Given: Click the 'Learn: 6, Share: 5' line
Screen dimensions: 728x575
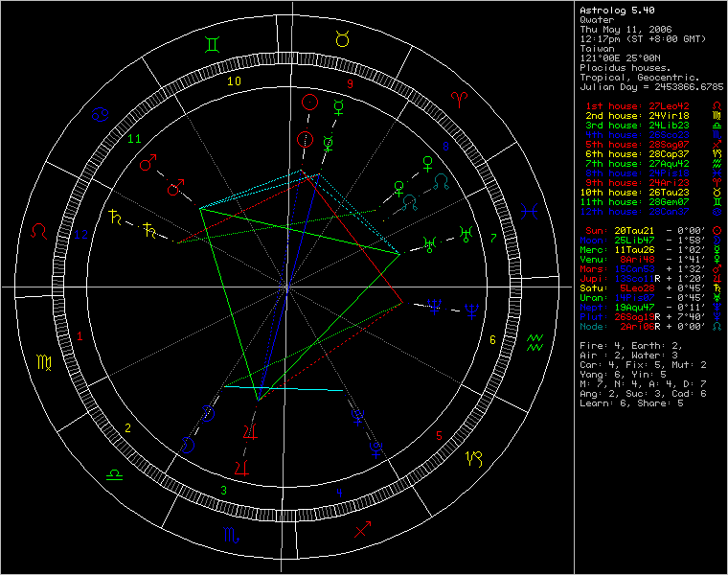Looking at the screenshot, I should click(x=631, y=403).
